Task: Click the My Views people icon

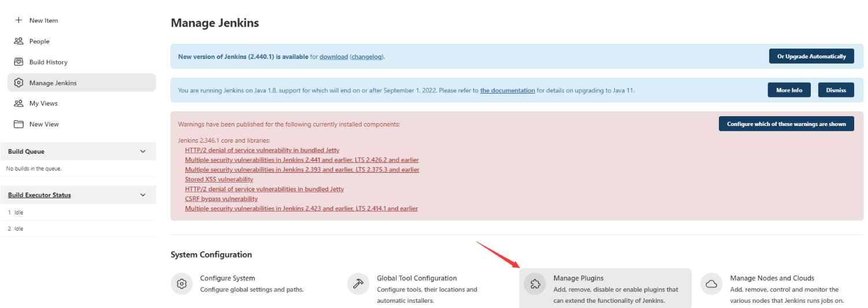Action: pyautogui.click(x=18, y=103)
